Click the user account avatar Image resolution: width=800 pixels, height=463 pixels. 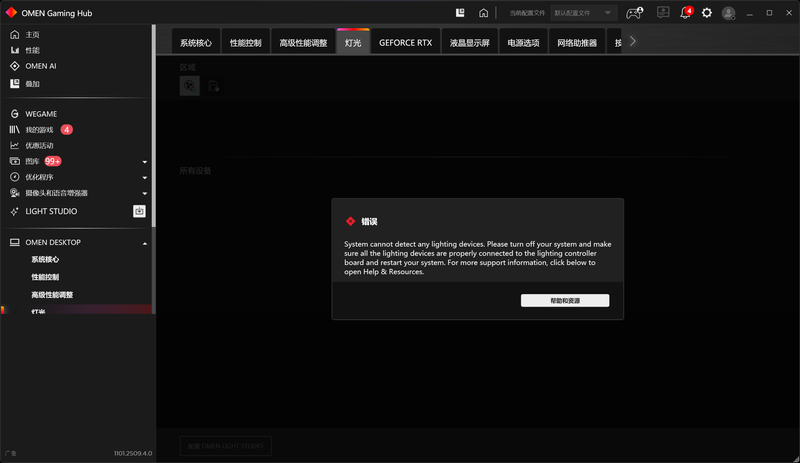[x=728, y=13]
